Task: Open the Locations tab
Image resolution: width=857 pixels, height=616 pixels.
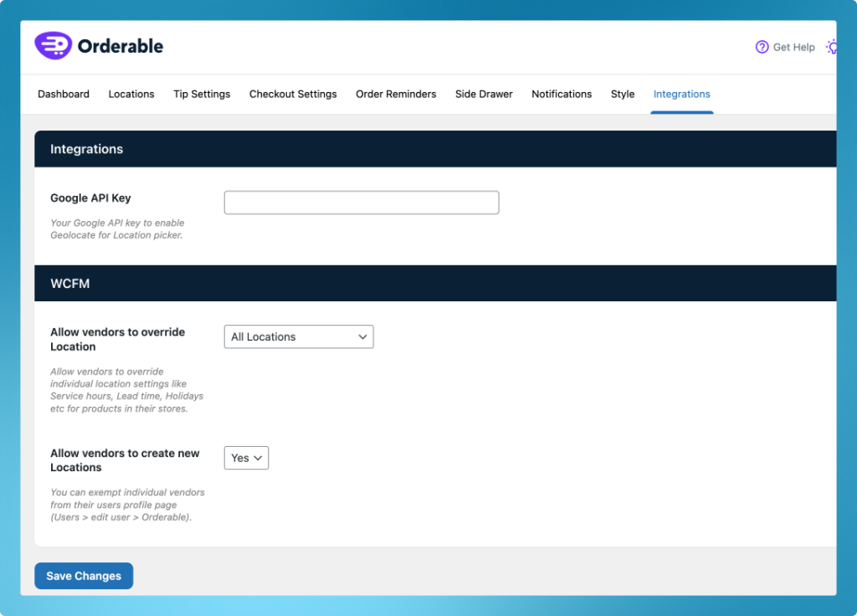Action: [131, 94]
